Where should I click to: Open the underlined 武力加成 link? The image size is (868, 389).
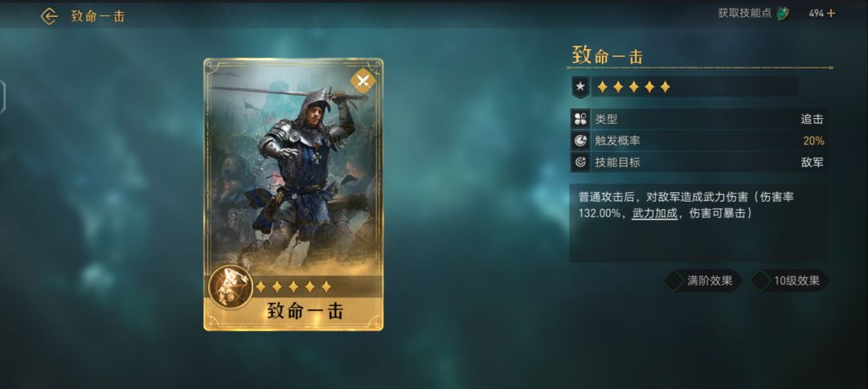655,213
